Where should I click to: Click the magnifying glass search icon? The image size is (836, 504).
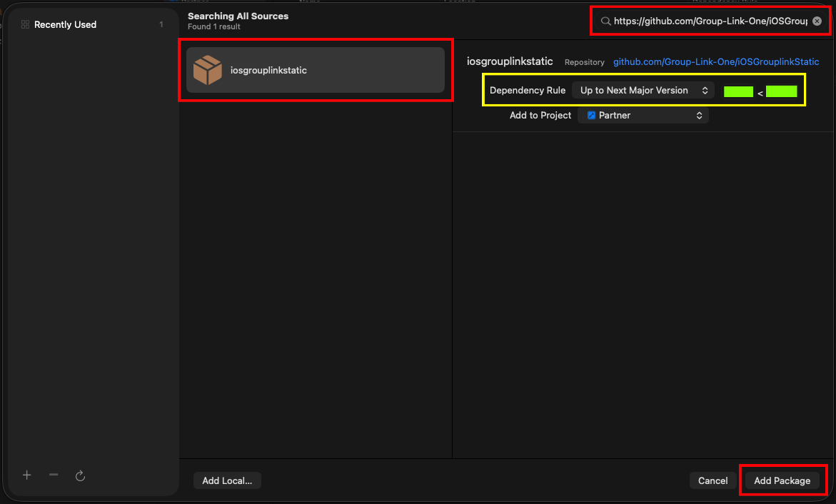pyautogui.click(x=605, y=21)
